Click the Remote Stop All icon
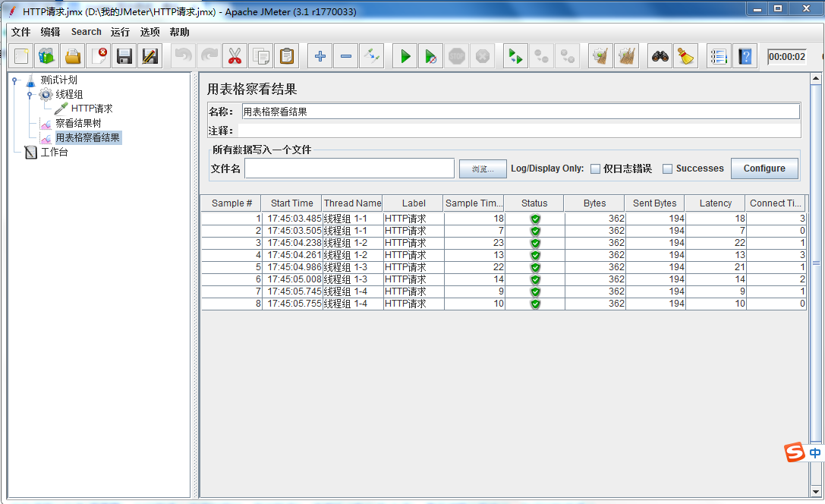 (x=541, y=56)
